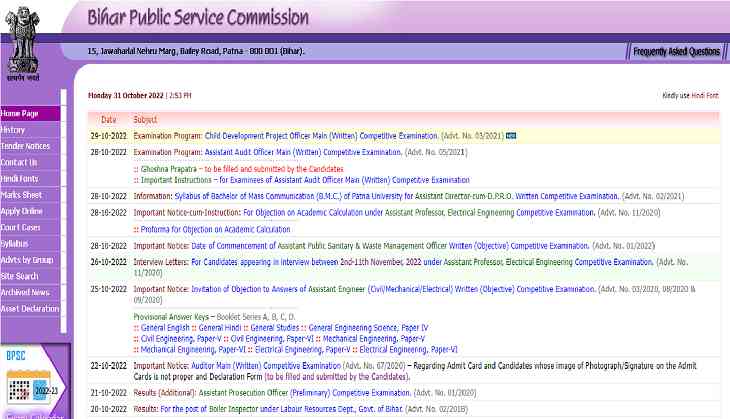Open Ghoshna Prapatra link
The height and width of the screenshot is (419, 730).
(x=242, y=169)
